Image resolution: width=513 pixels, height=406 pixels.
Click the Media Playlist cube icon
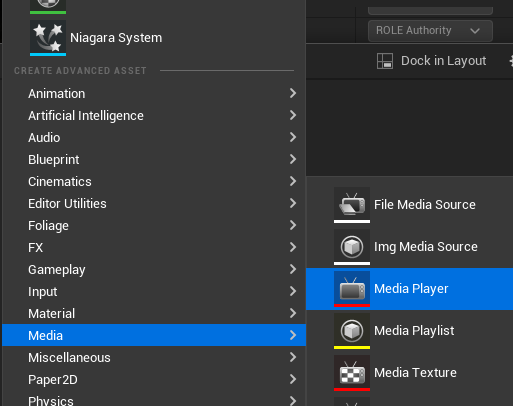(352, 331)
